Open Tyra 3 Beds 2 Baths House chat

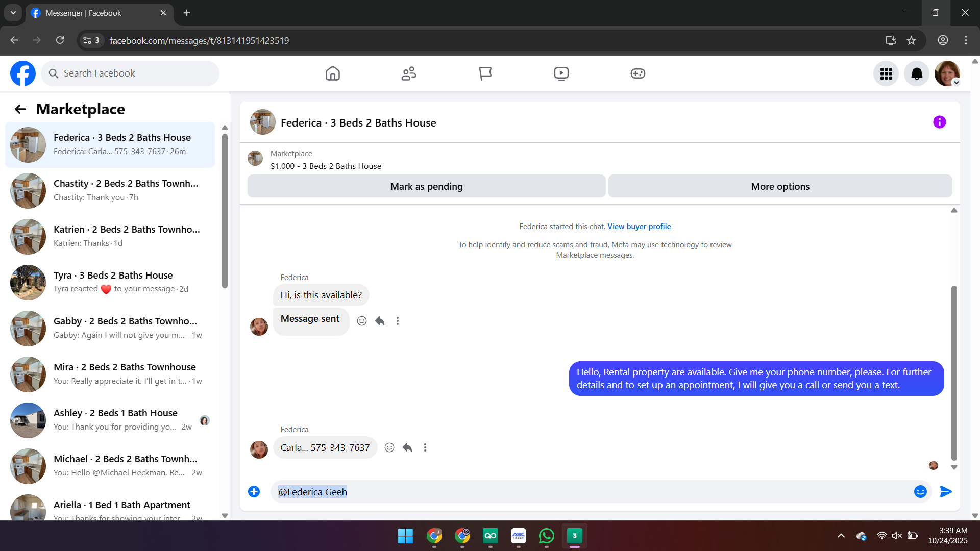click(110, 283)
